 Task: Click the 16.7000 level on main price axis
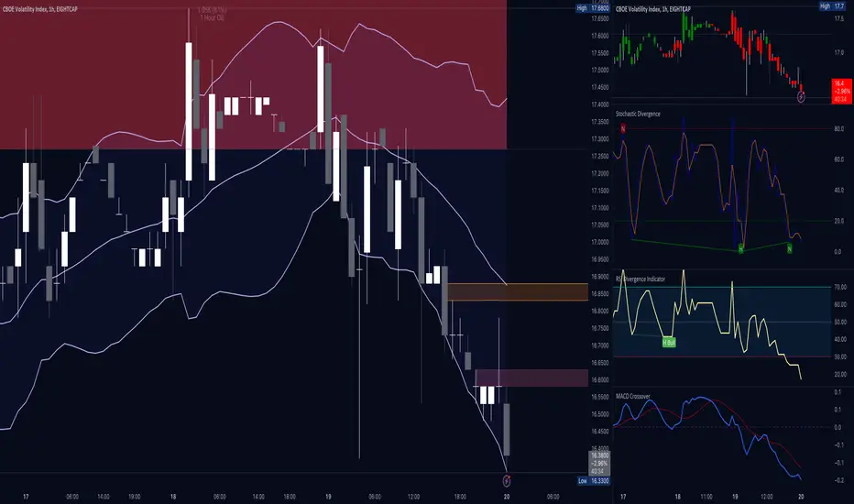click(599, 345)
